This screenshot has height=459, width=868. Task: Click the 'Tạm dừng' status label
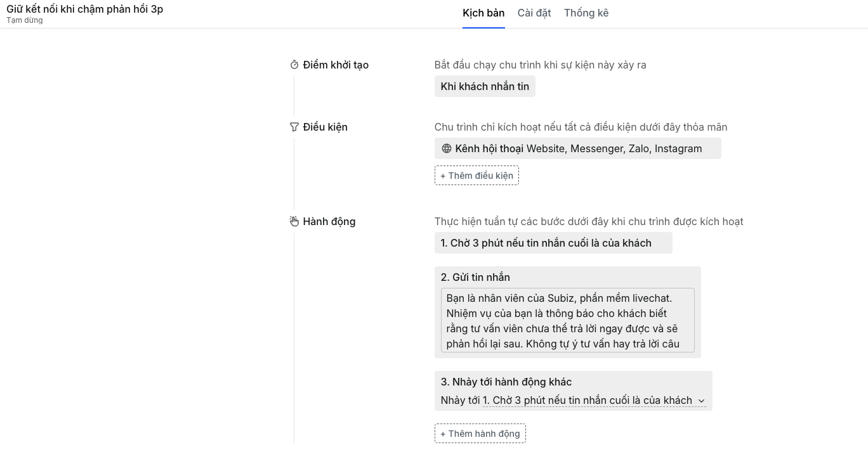point(25,20)
